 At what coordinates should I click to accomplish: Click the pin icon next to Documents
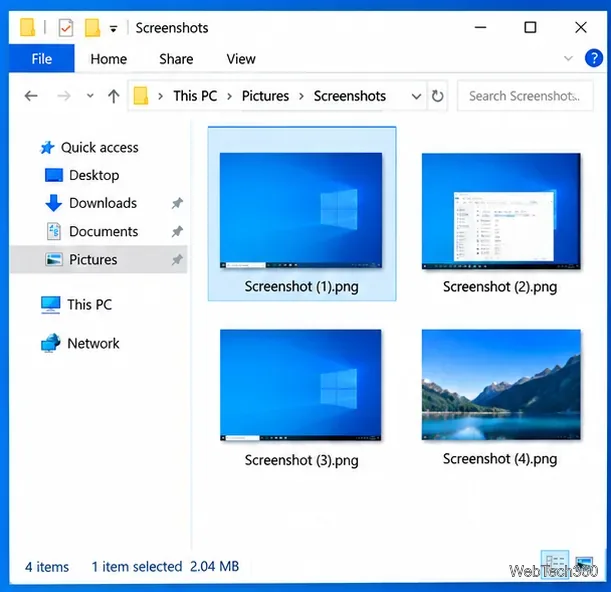[x=177, y=231]
